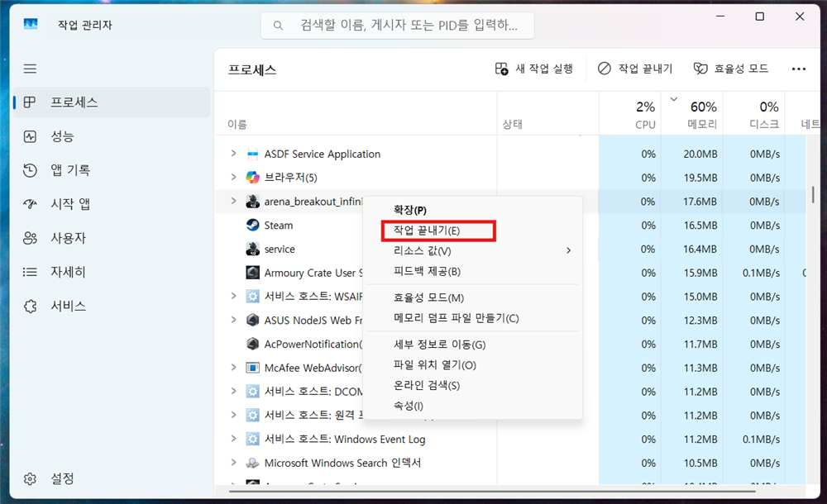The height and width of the screenshot is (504, 827).
Task: Choose 피드백 제공(B) in the context menu
Action: 472,272
